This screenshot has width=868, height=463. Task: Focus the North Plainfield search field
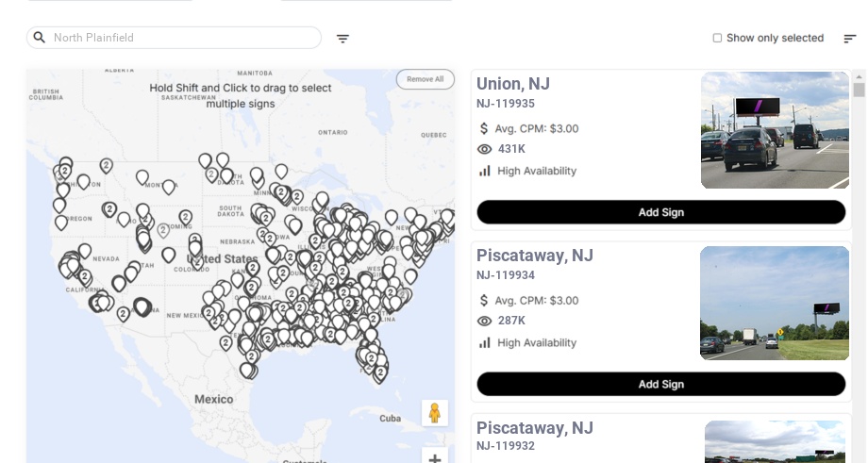click(x=184, y=38)
